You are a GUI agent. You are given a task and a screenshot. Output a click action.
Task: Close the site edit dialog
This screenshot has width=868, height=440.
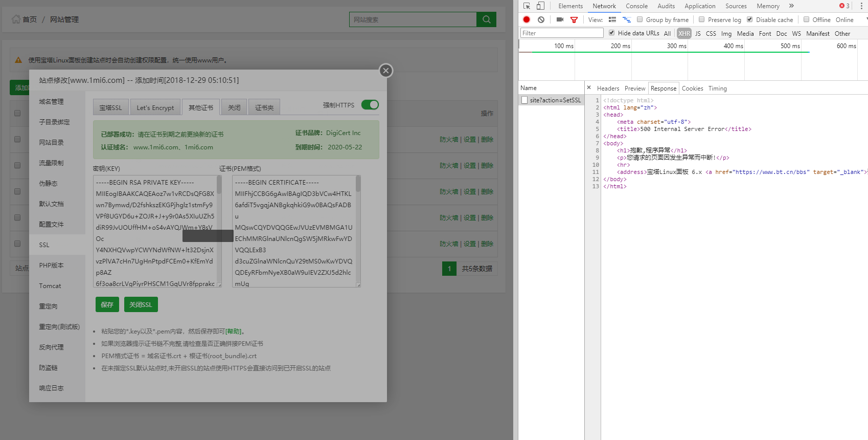point(386,71)
